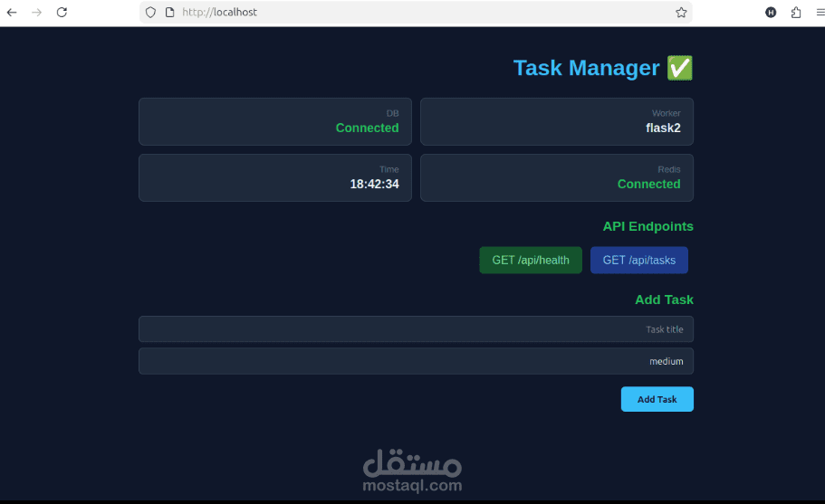Open the GET /api/tasks endpoint
Screen dimensions: 825x504
click(x=638, y=261)
